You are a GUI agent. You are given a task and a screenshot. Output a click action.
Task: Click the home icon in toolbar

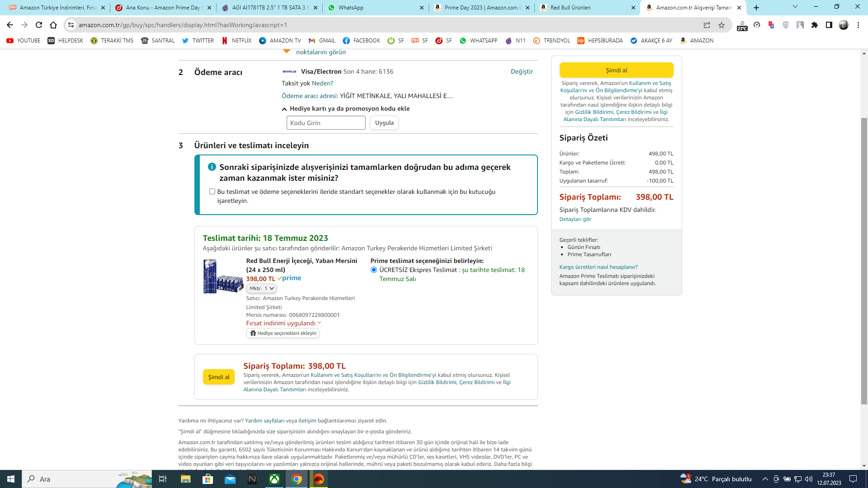click(53, 25)
